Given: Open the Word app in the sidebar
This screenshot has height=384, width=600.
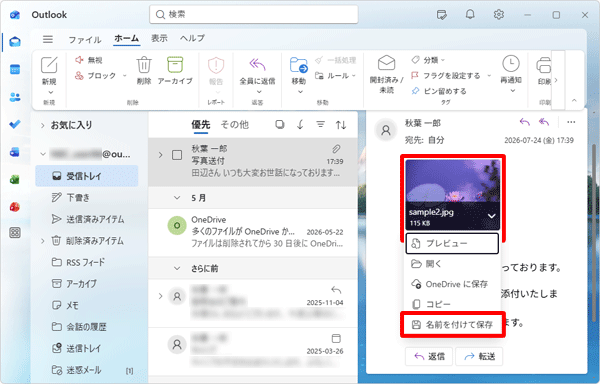Looking at the screenshot, I should (15, 152).
